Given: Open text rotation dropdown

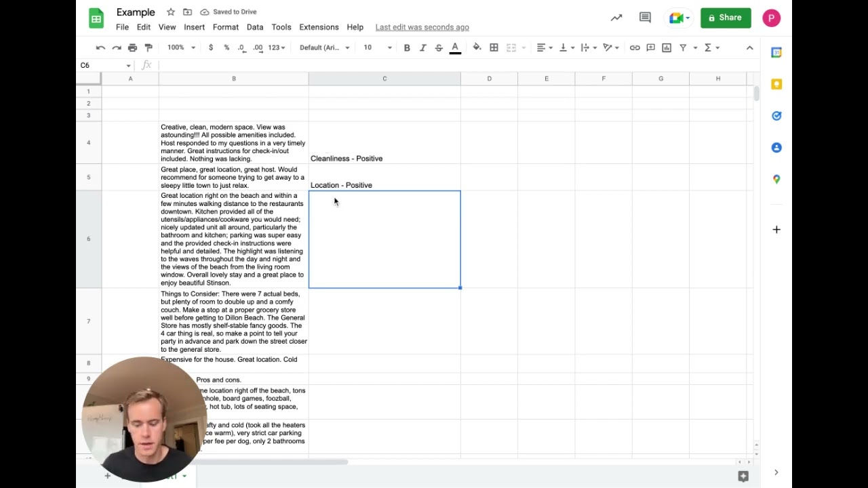Looking at the screenshot, I should click(x=611, y=47).
